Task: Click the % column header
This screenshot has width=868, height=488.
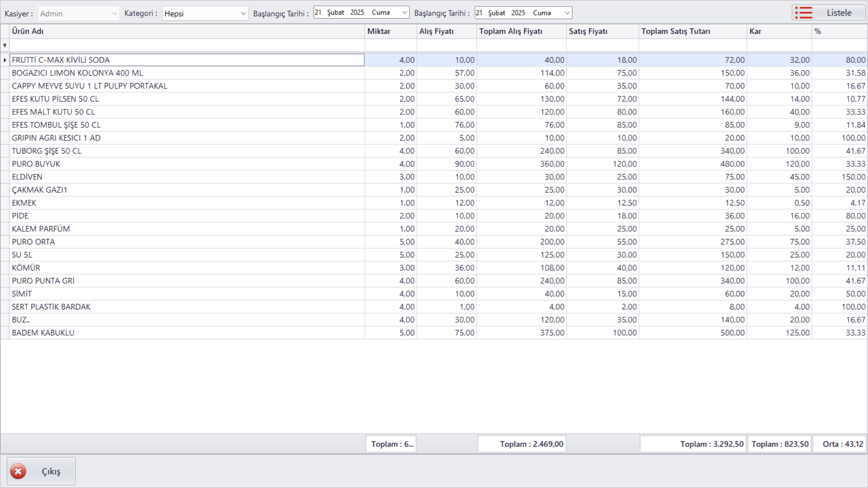Action: 840,31
